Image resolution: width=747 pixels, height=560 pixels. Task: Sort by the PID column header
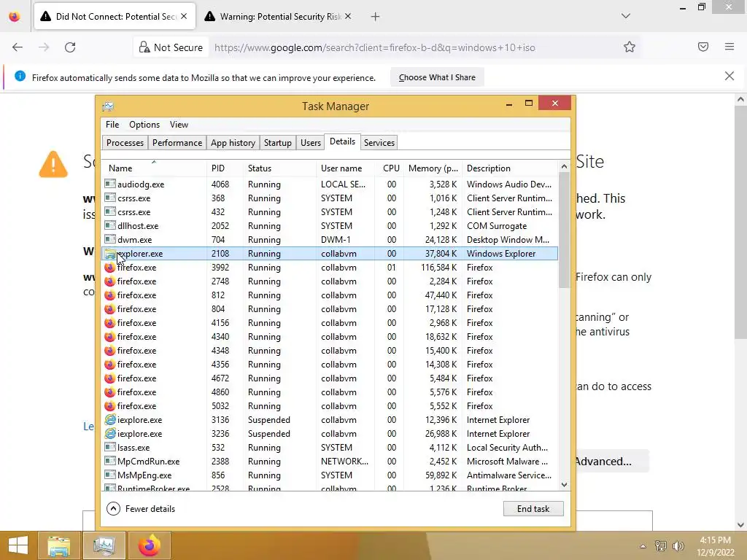coord(225,168)
